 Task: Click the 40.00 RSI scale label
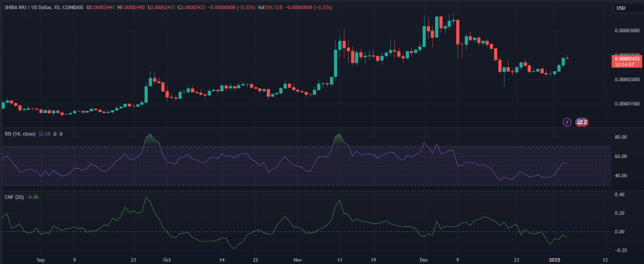(x=621, y=176)
